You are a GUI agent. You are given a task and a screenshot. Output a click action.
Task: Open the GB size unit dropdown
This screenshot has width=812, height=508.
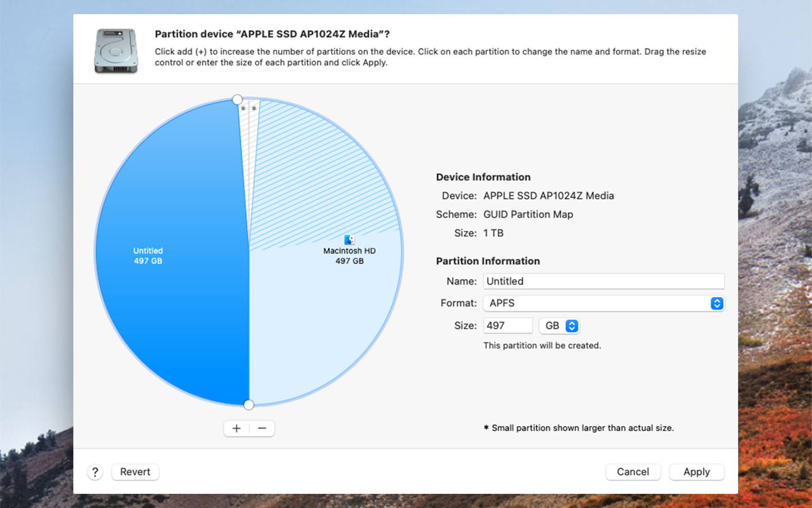[559, 326]
